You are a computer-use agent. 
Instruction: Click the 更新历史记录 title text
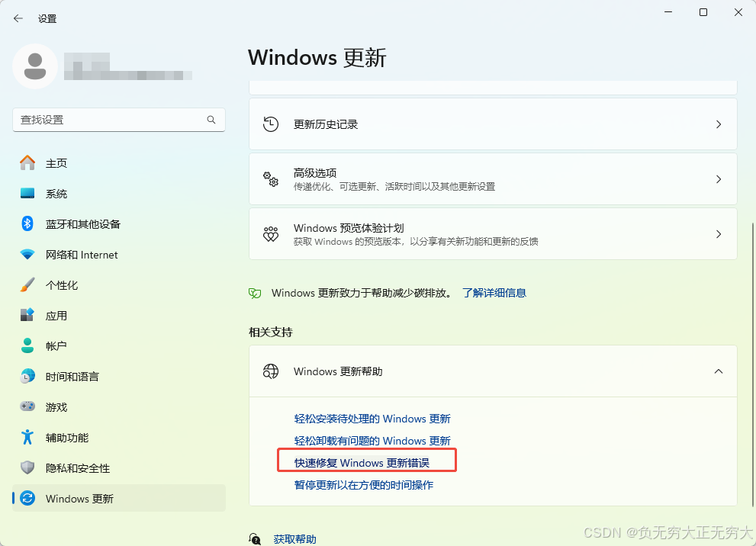tap(326, 124)
